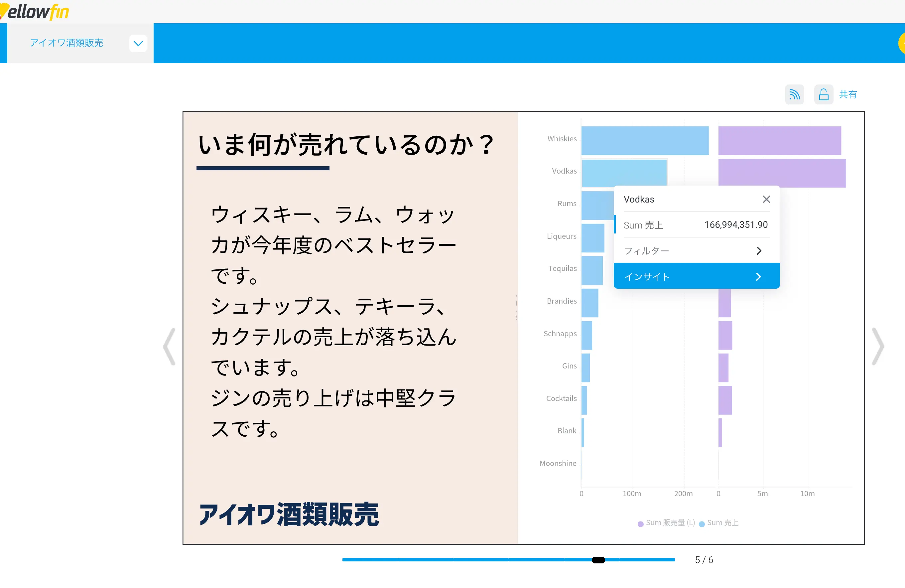
Task: Click the RSS subscribe feed icon
Action: click(794, 94)
